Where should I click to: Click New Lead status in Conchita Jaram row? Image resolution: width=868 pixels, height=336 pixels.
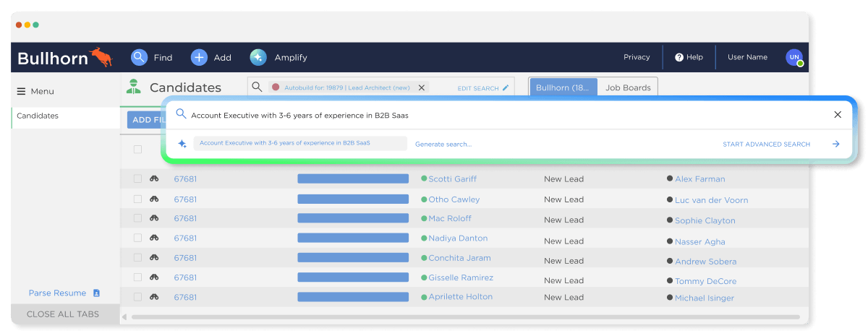(563, 260)
